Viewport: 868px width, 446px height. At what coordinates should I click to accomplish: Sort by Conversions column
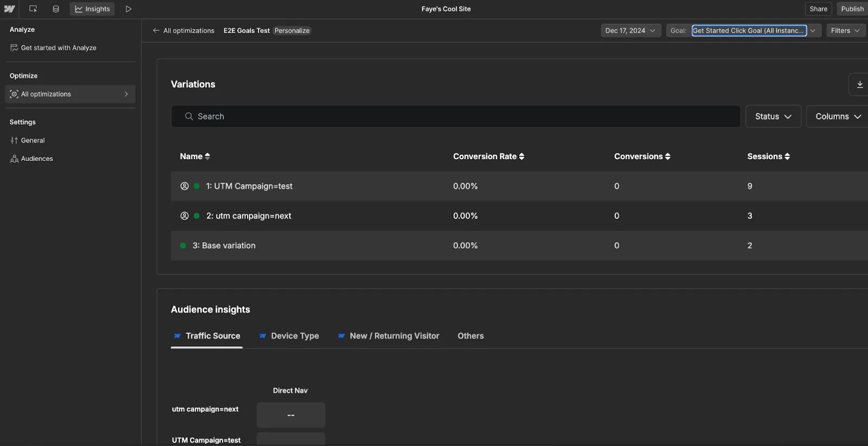[642, 156]
